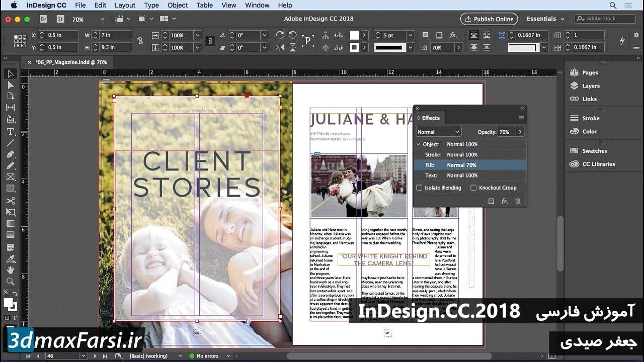Select the Fill: Normal 70% row
The image size is (644, 362).
tap(470, 165)
